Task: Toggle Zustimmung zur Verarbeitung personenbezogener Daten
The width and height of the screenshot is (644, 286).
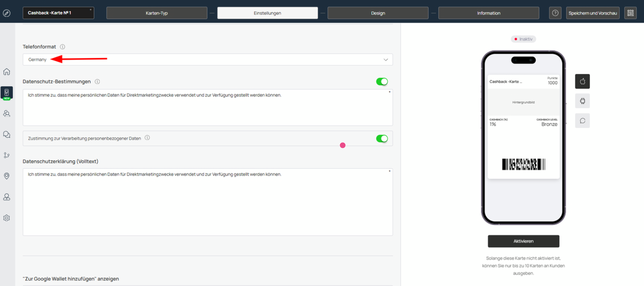Action: coord(382,138)
